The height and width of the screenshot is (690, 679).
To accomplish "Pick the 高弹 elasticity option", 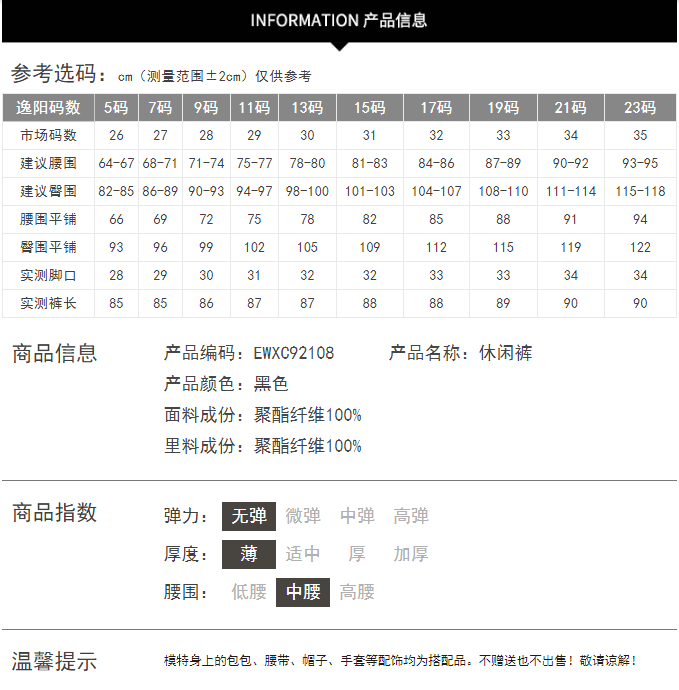I will [411, 516].
